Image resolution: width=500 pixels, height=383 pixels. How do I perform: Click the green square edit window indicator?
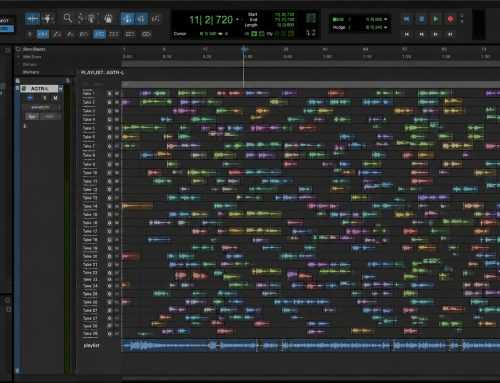311,18
